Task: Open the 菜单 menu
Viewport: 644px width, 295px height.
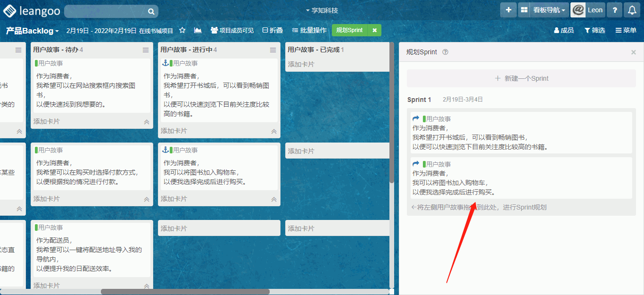Action: tap(626, 30)
